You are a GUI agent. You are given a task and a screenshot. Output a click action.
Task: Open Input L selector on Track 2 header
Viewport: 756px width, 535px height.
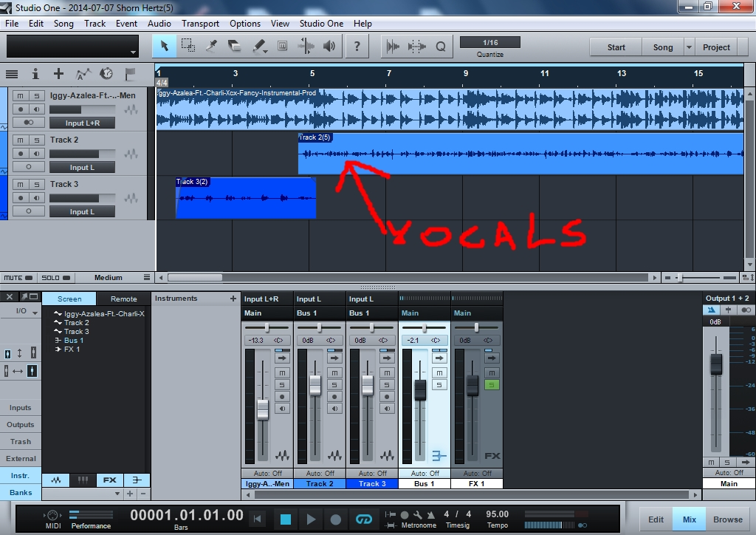point(82,168)
